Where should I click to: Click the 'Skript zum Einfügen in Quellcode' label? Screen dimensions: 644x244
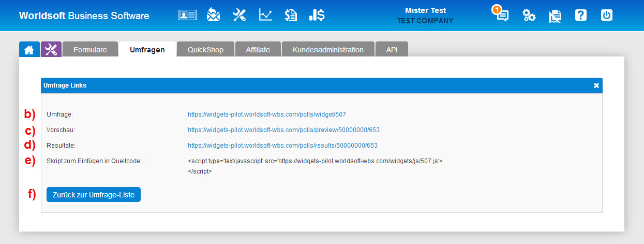(x=94, y=161)
